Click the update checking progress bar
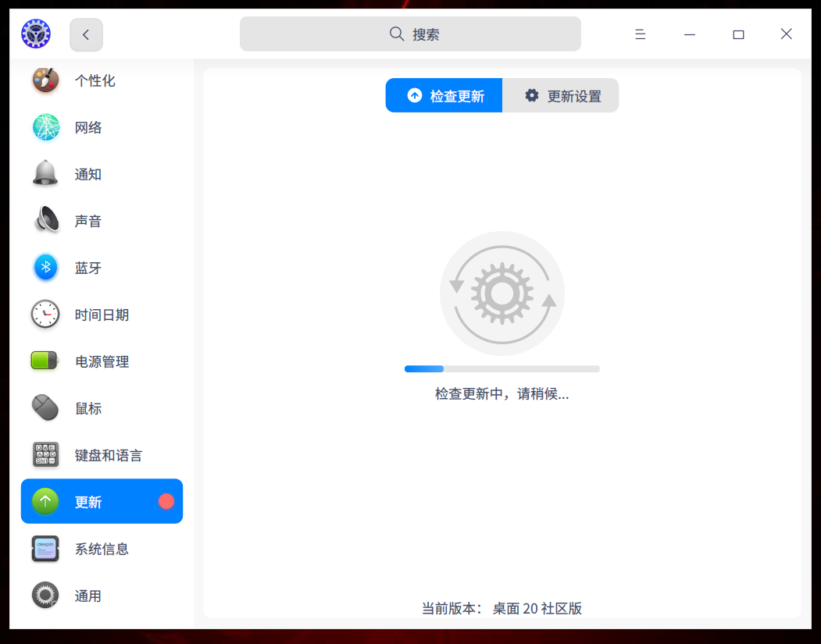 pos(502,368)
